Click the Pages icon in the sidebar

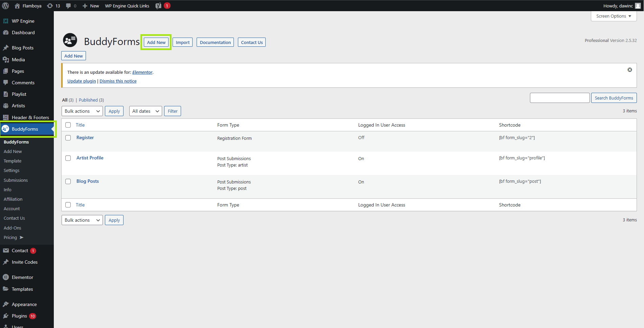pos(6,71)
